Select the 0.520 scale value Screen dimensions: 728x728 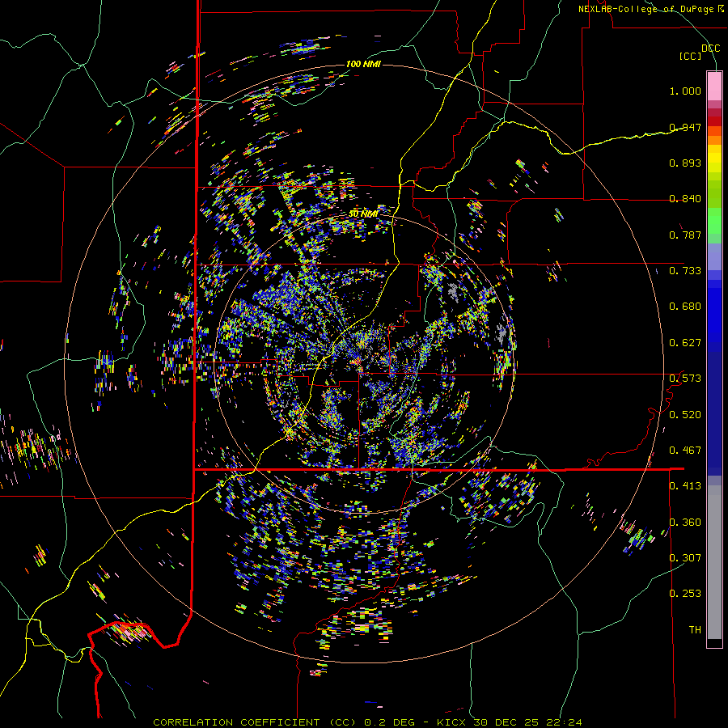pyautogui.click(x=685, y=415)
